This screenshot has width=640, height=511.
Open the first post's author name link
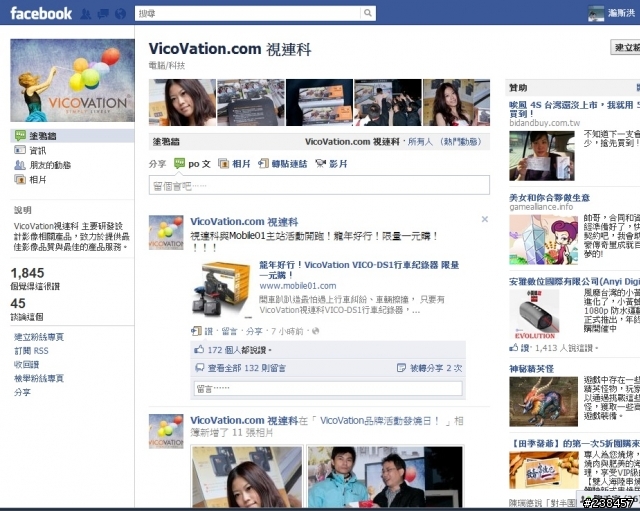(244, 222)
